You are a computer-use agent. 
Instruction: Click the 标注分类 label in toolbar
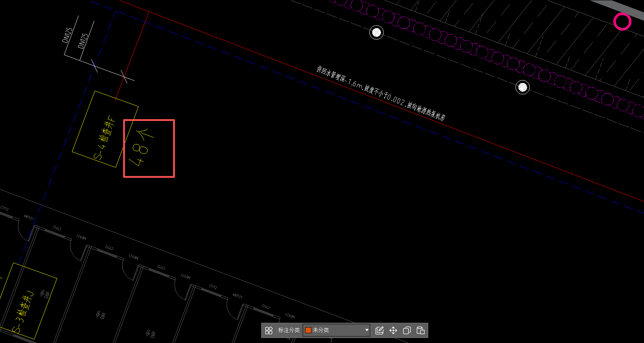[x=289, y=330]
